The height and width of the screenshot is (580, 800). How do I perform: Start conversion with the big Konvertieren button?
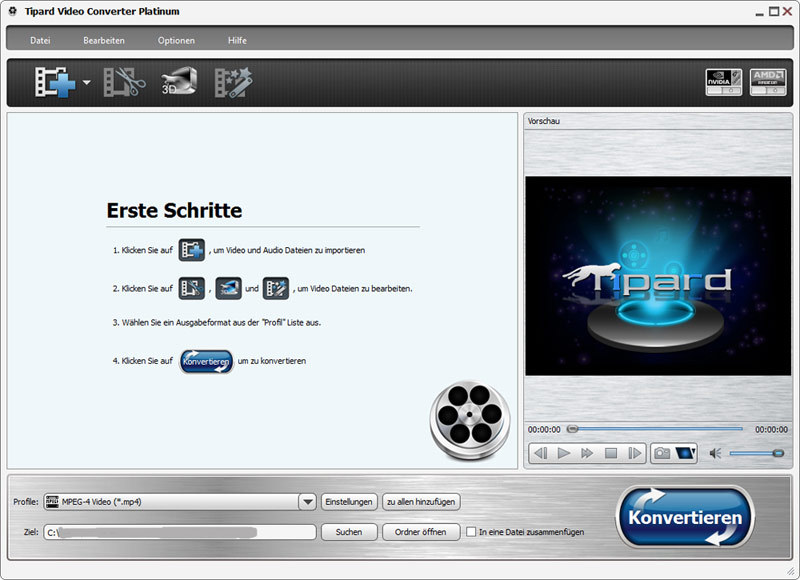coord(685,517)
